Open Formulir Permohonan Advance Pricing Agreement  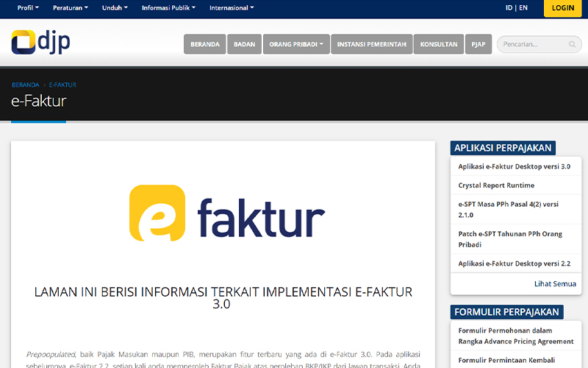pos(516,336)
